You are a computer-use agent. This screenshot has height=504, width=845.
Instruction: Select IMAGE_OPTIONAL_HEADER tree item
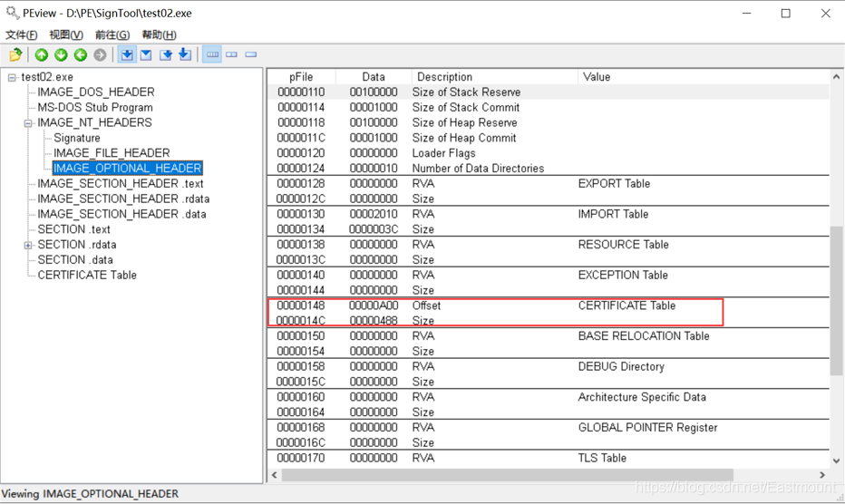click(127, 169)
